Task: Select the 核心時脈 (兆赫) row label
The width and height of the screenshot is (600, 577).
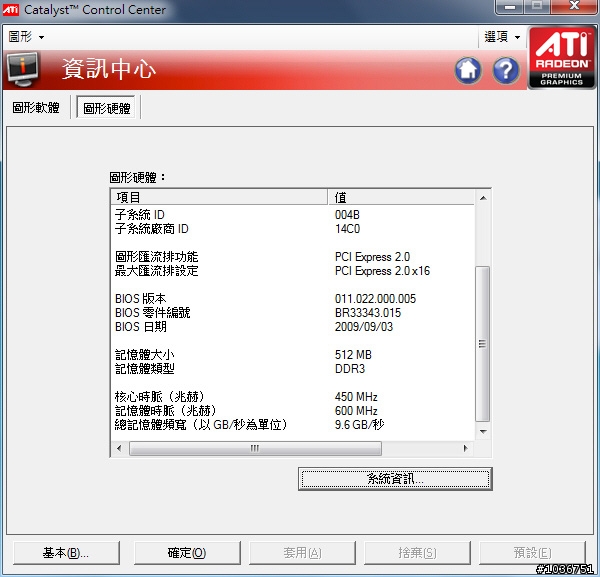Action: tap(160, 396)
